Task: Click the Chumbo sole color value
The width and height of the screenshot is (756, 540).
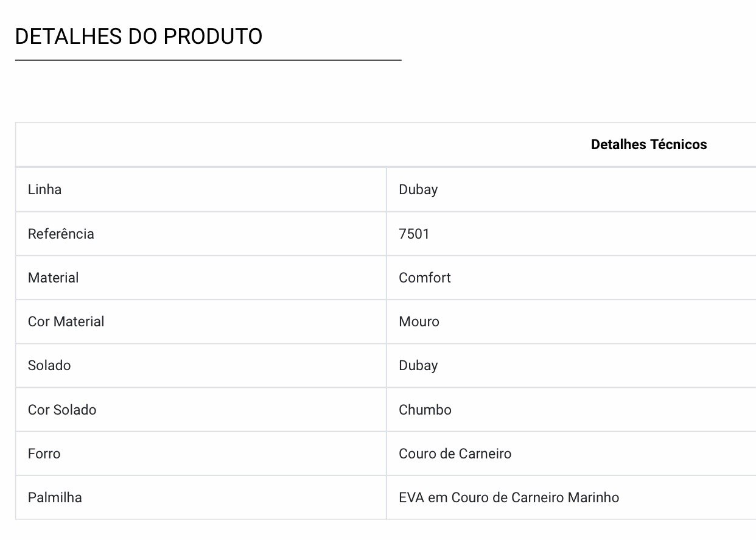Action: (425, 410)
